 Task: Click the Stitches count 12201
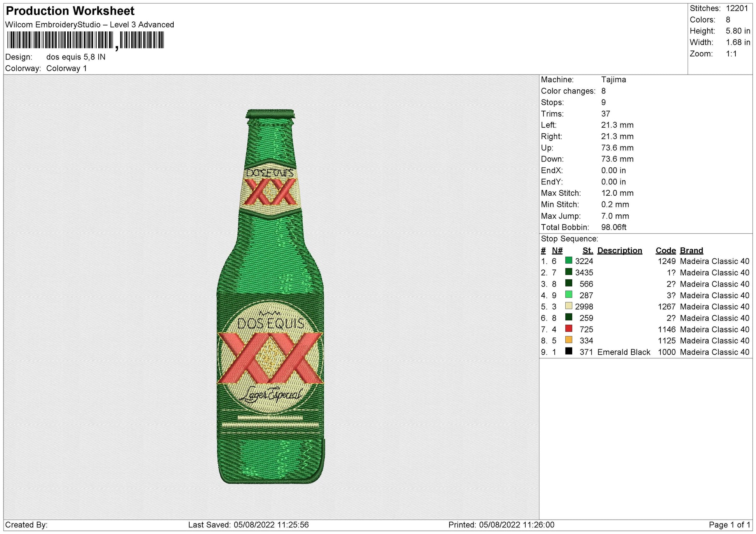[737, 8]
